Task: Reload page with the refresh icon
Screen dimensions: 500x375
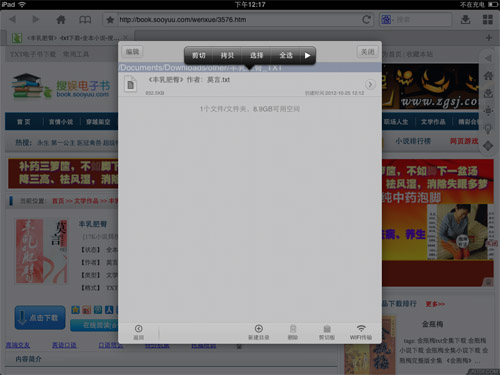Action: coord(367,20)
